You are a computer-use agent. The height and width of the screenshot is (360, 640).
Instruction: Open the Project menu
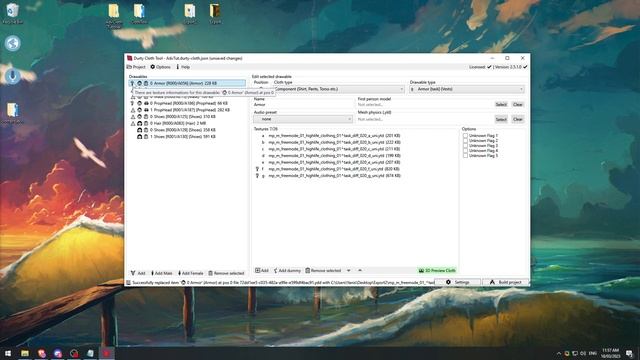click(136, 67)
